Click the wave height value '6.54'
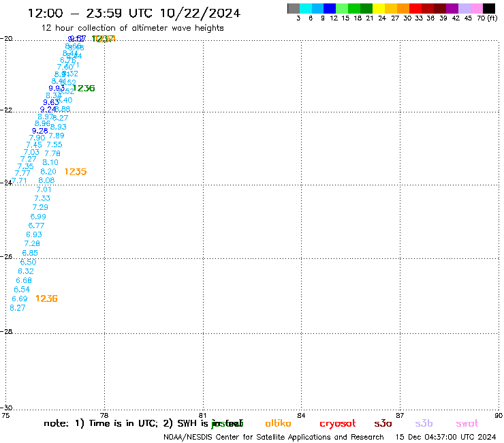 click(x=22, y=290)
